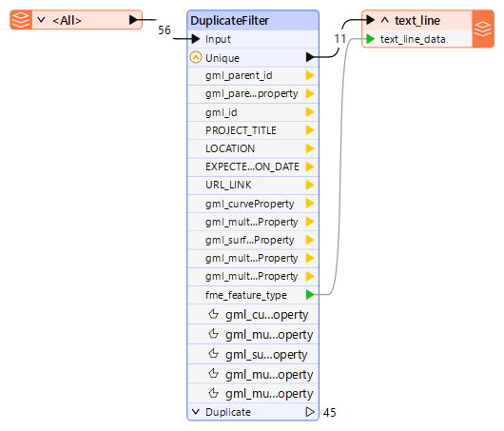This screenshot has width=504, height=431.
Task: Click the yellow arrow on the gml_id row
Action: tap(310, 112)
